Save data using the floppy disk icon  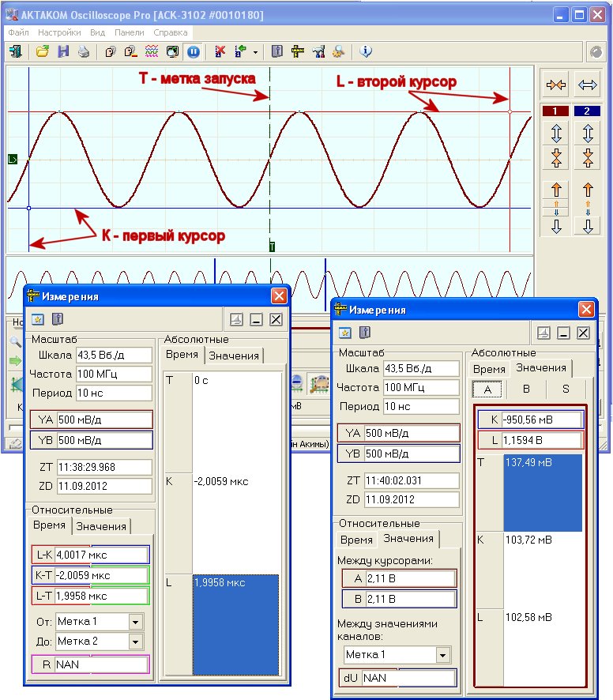[x=63, y=51]
